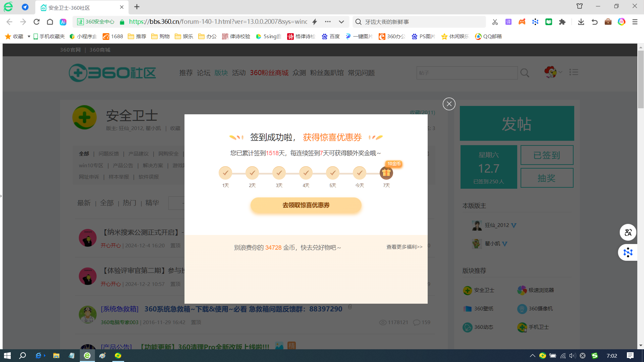Click the floating translate round button
This screenshot has height=362, width=644.
628,232
